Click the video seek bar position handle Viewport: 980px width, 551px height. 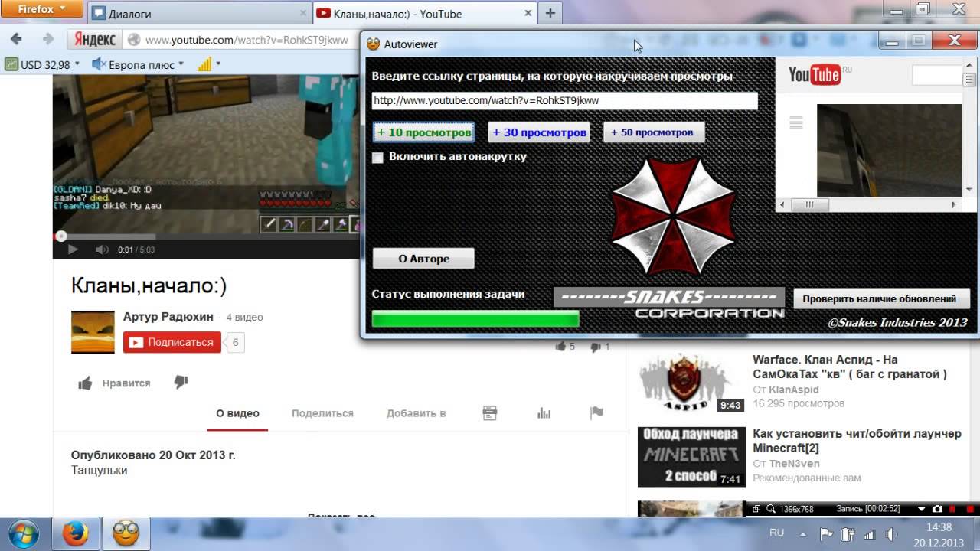pyautogui.click(x=61, y=236)
